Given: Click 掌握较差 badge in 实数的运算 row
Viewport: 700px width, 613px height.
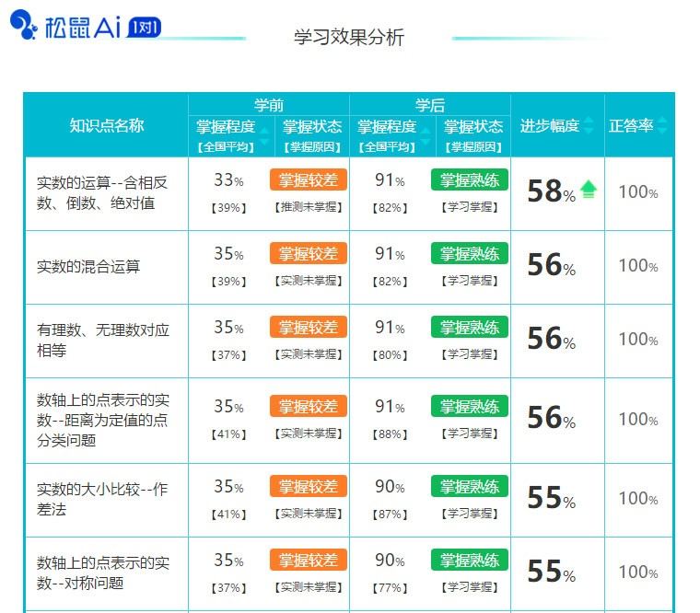Looking at the screenshot, I should point(308,179).
